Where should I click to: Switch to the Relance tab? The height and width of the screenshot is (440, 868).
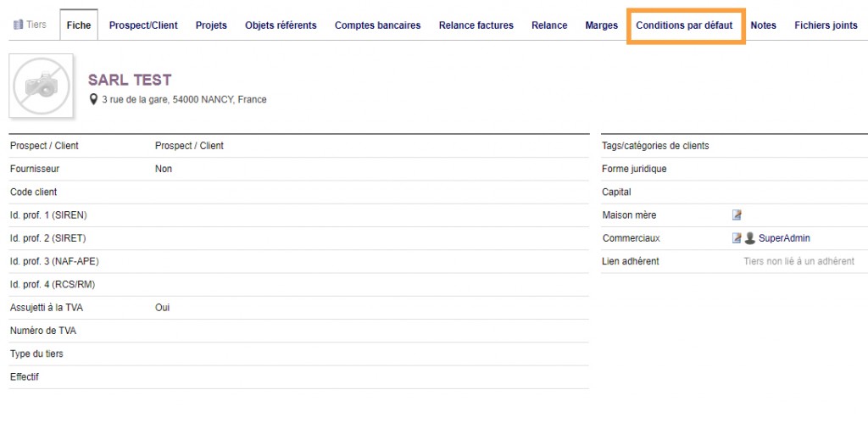click(549, 25)
